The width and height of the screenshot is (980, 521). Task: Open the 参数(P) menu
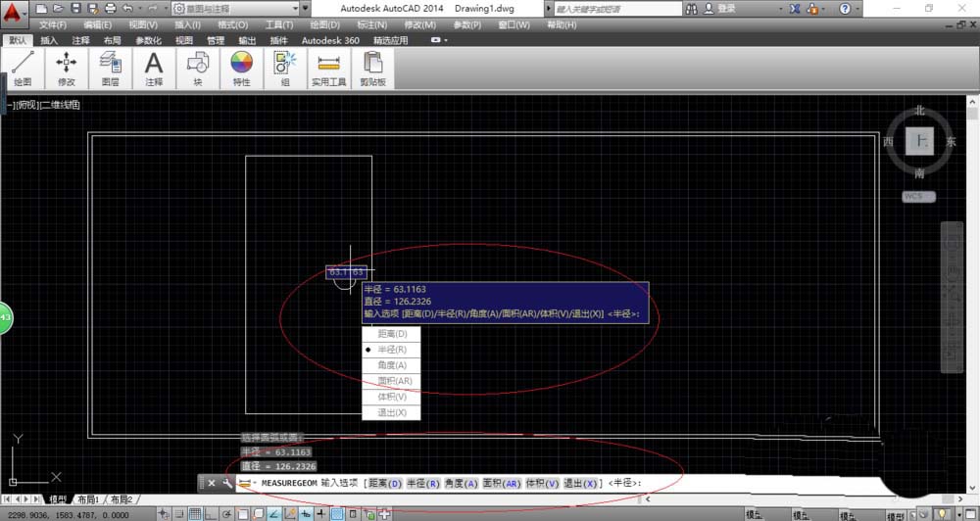(x=466, y=25)
